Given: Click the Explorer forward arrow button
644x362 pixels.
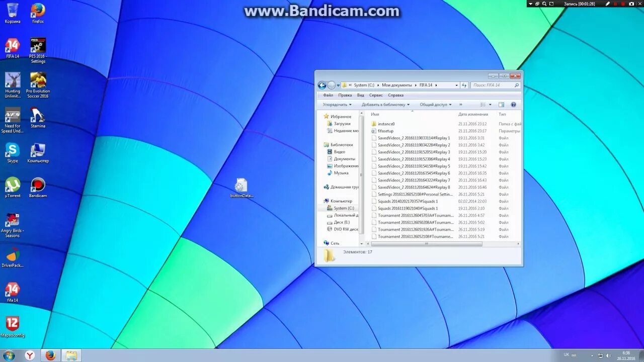Looking at the screenshot, I should 331,85.
